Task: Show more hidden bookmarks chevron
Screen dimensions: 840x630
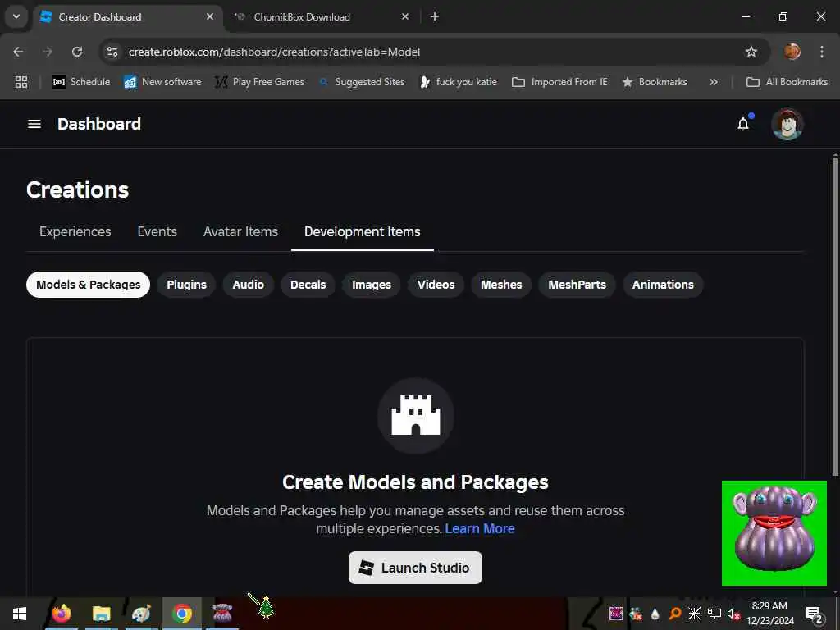Action: click(x=713, y=82)
